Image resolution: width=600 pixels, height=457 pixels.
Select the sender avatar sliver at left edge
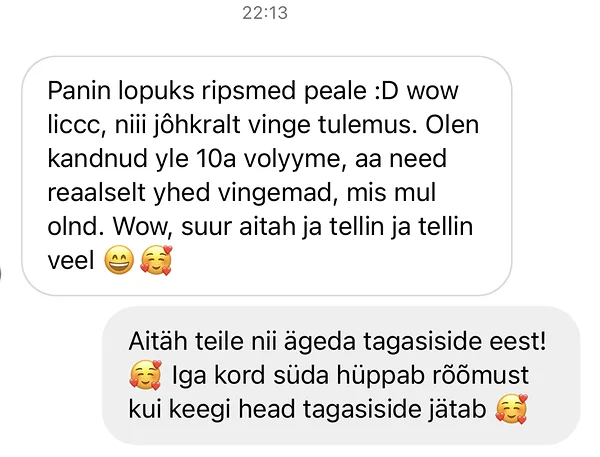1,274
